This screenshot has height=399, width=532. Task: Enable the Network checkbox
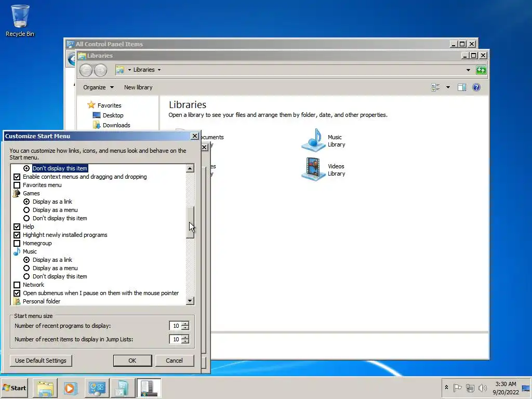17,285
